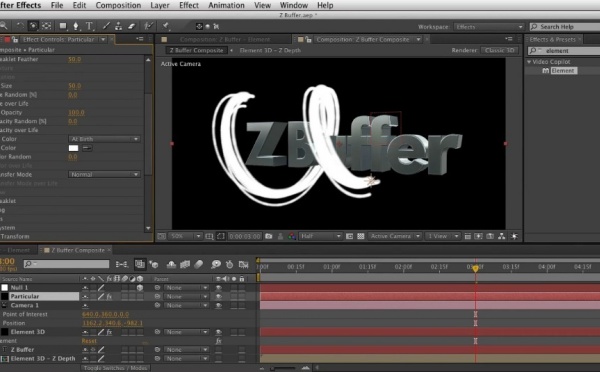This screenshot has width=600, height=372.
Task: Select the Rectangle shape tool
Action: tap(63, 26)
